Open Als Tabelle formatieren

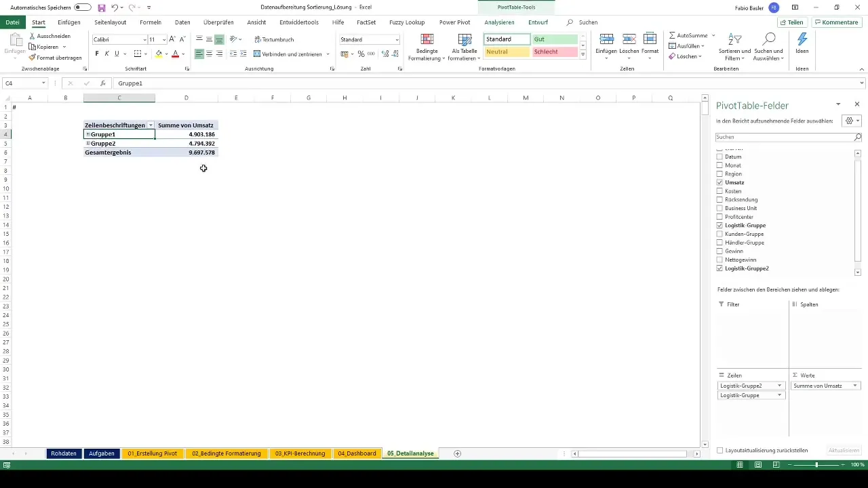click(465, 47)
